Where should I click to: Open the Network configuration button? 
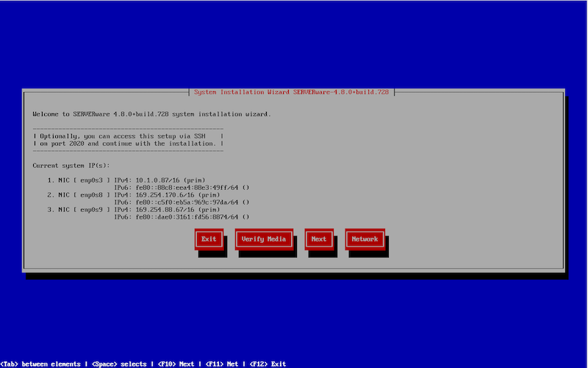pos(365,239)
